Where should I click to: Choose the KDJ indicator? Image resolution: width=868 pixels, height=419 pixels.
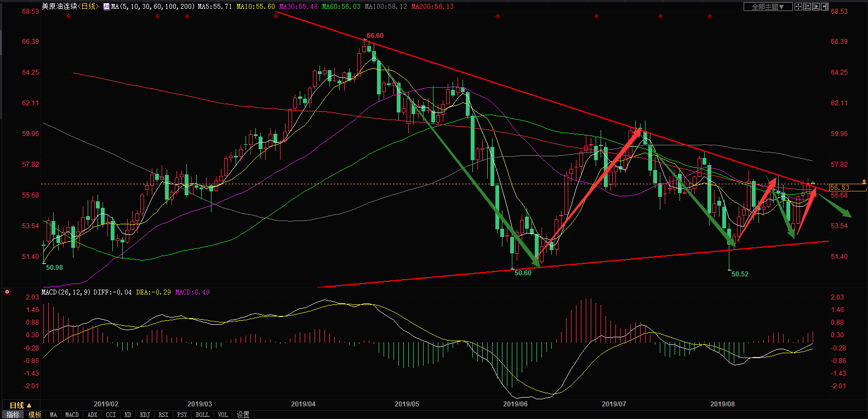pos(145,415)
